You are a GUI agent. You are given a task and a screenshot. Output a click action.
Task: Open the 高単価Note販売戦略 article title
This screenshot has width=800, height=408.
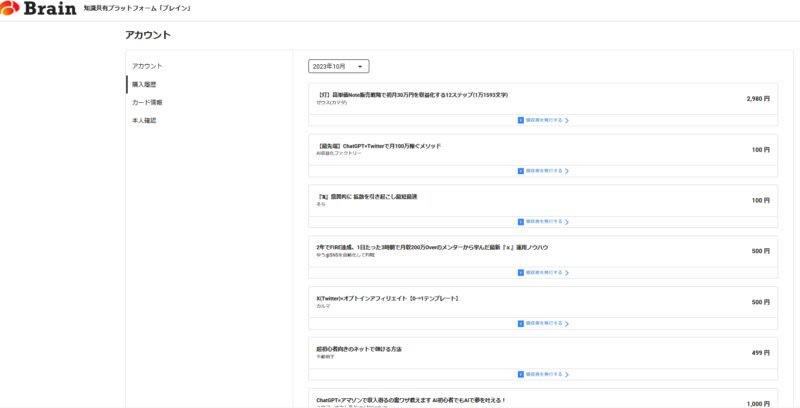(x=412, y=95)
